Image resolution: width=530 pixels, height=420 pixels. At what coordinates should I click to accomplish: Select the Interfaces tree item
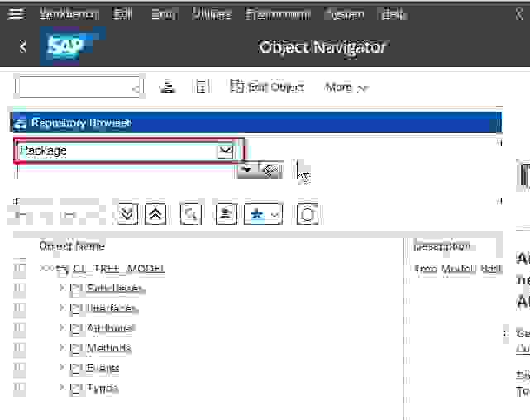[x=111, y=308]
